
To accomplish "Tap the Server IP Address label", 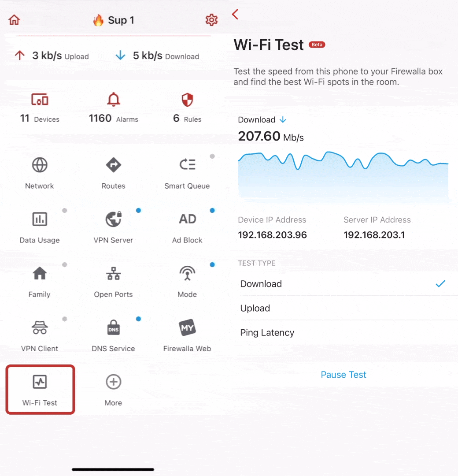I will click(377, 220).
